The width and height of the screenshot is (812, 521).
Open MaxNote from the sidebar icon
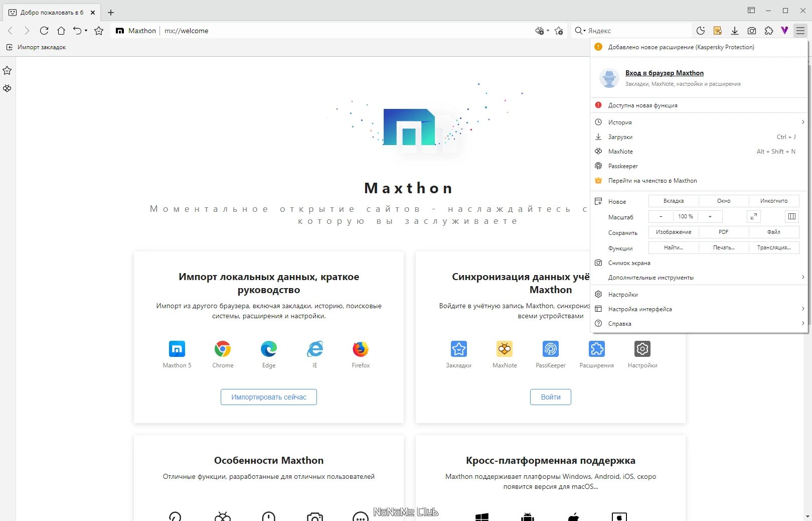pyautogui.click(x=7, y=88)
